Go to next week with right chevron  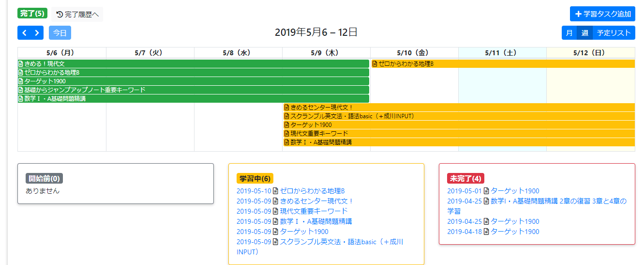click(37, 33)
